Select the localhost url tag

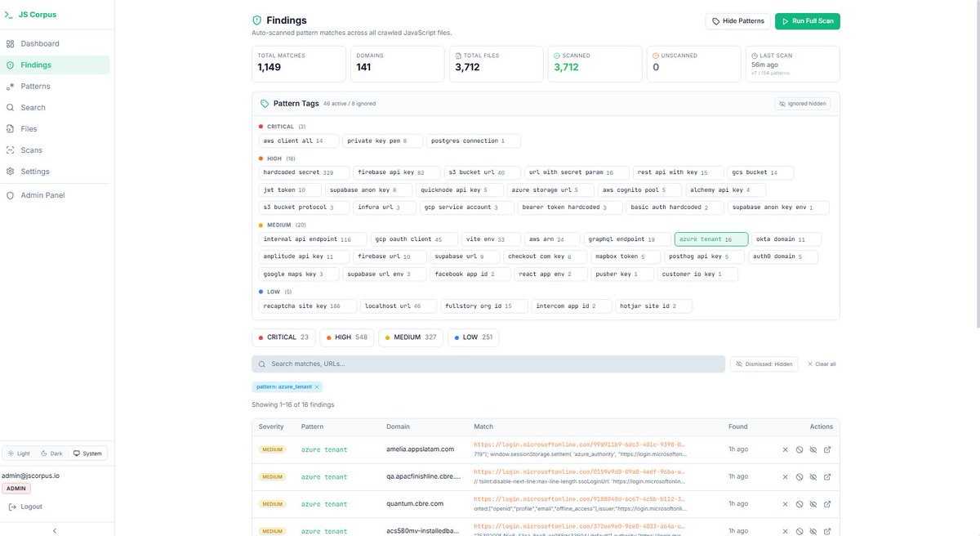tap(399, 306)
